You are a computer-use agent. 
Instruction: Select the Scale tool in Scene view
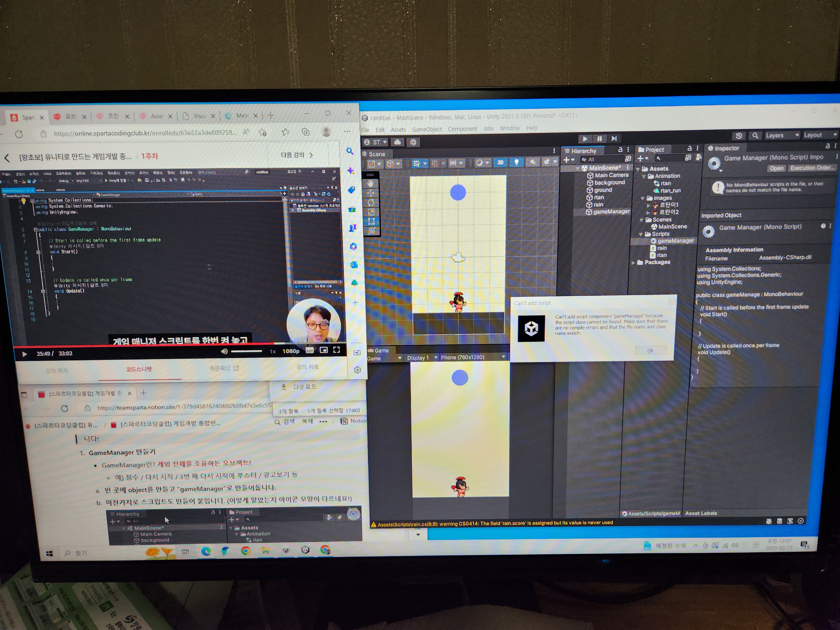tap(371, 212)
